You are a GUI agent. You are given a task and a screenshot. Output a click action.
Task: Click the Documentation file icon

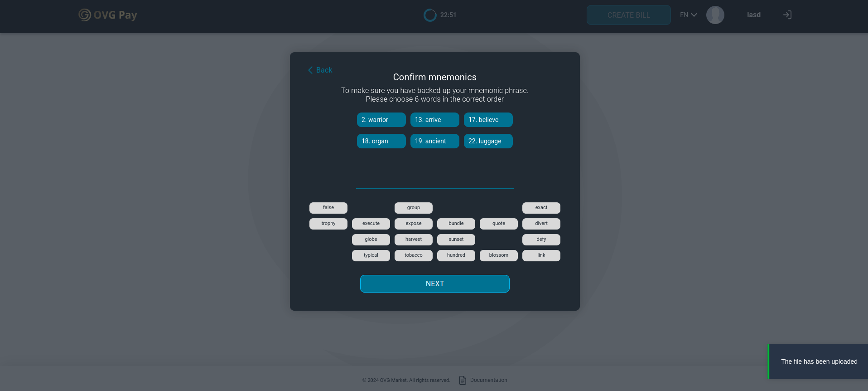[x=463, y=380]
